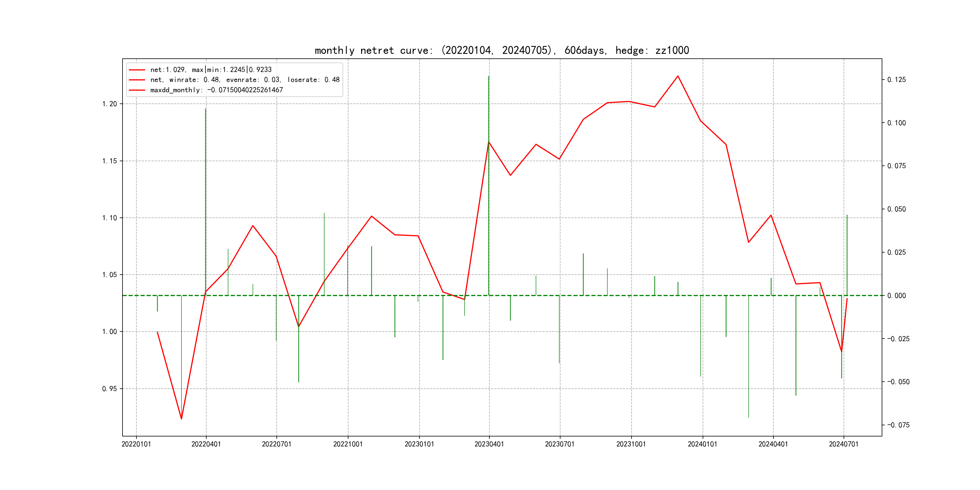The height and width of the screenshot is (490, 980).
Task: Click the 0.95 left axis label
Action: tap(109, 388)
